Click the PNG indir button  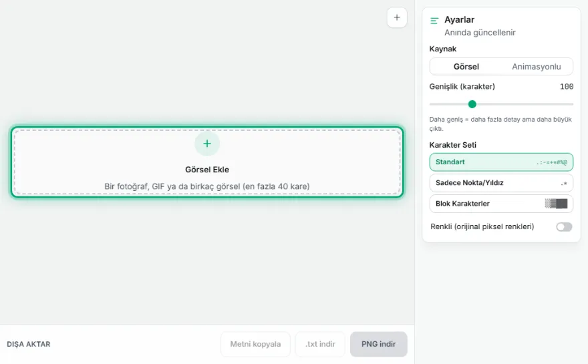(x=378, y=344)
